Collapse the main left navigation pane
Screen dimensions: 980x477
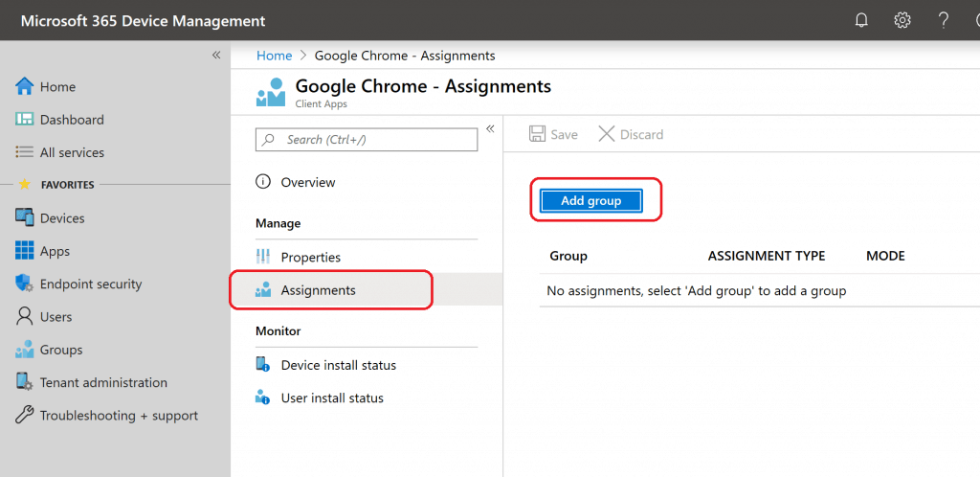[216, 55]
